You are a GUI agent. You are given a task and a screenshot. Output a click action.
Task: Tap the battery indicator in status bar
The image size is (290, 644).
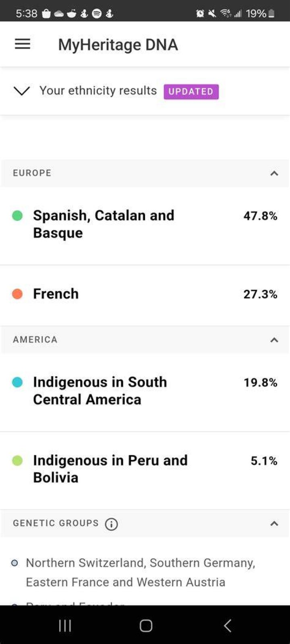(x=271, y=14)
